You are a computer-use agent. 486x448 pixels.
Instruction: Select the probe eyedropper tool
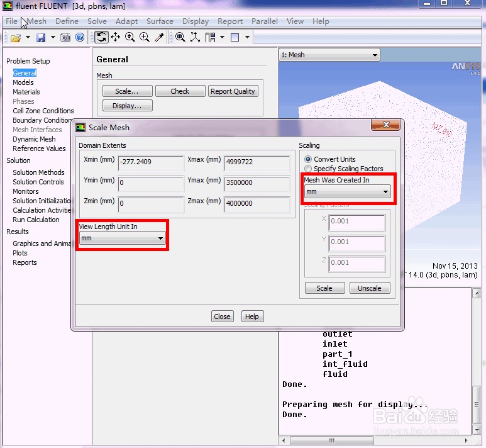pyautogui.click(x=159, y=37)
